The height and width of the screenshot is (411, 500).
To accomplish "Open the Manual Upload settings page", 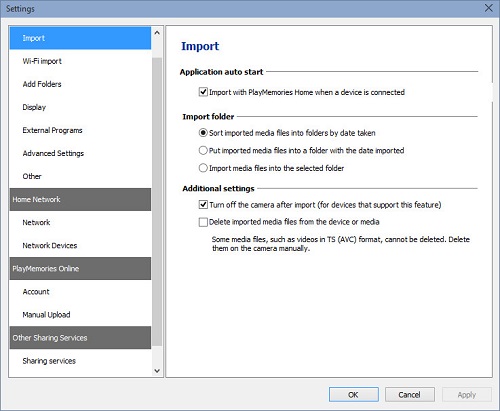I will tap(80, 315).
